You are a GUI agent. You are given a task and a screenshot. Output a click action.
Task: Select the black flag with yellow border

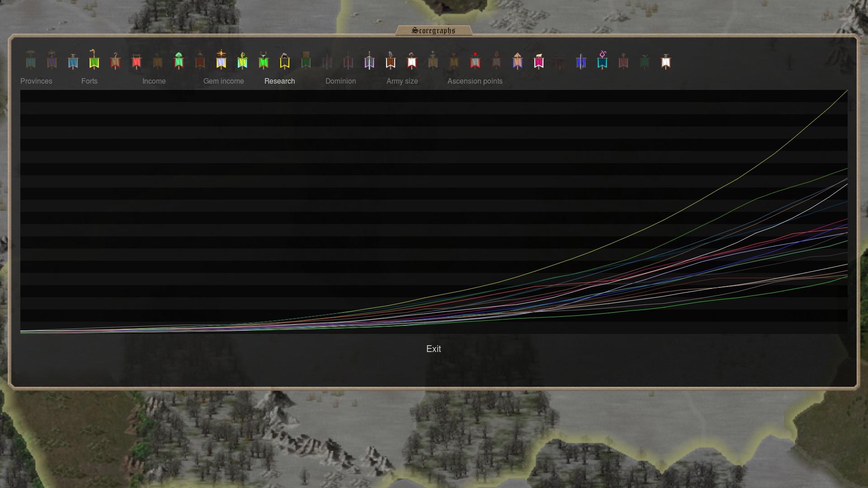point(285,60)
